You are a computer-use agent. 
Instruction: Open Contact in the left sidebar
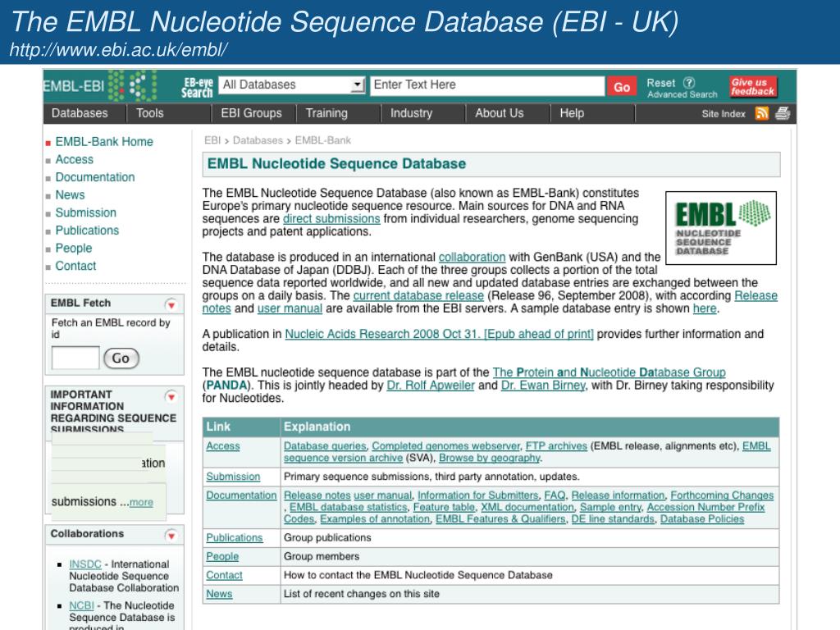(x=75, y=266)
